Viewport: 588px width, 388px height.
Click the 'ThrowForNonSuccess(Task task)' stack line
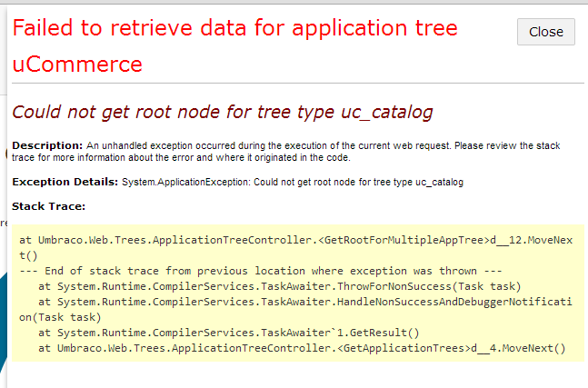[x=280, y=286]
